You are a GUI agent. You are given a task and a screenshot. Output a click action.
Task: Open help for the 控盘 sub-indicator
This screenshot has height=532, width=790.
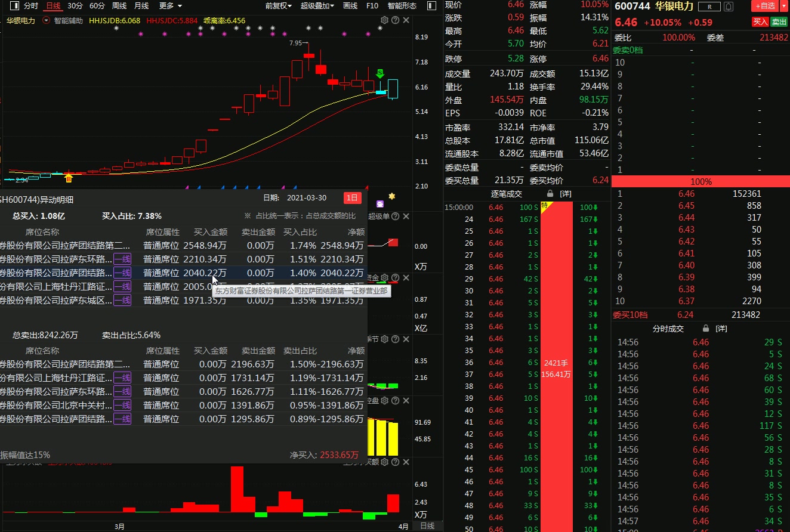click(395, 400)
